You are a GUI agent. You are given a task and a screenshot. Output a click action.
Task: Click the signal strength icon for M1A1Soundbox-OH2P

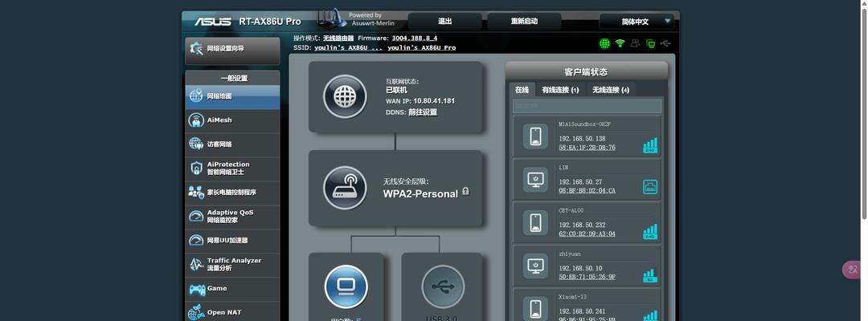[x=650, y=145]
